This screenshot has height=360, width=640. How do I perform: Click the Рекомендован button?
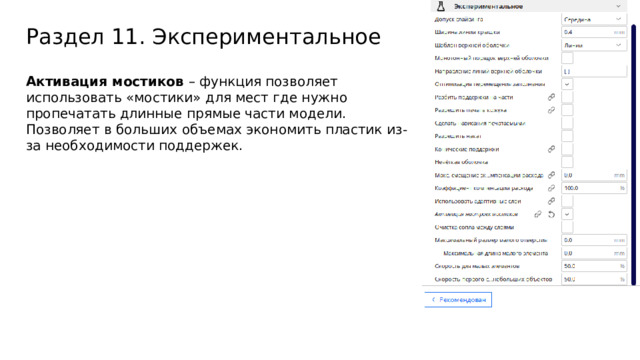point(458,300)
